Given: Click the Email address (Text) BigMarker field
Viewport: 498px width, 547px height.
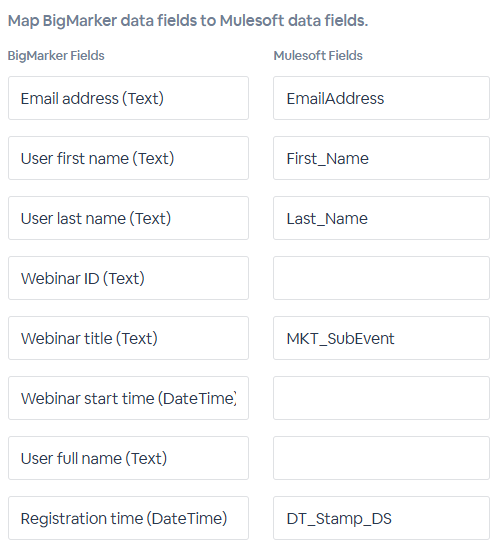Looking at the screenshot, I should 128,98.
